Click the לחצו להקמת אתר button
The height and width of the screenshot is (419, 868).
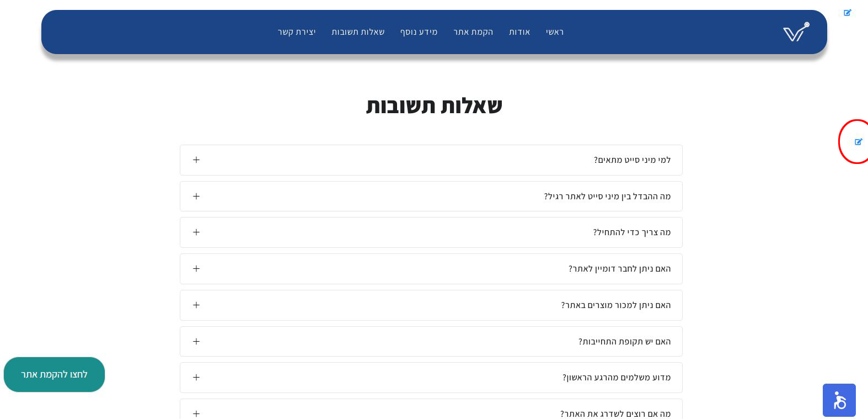(x=54, y=374)
